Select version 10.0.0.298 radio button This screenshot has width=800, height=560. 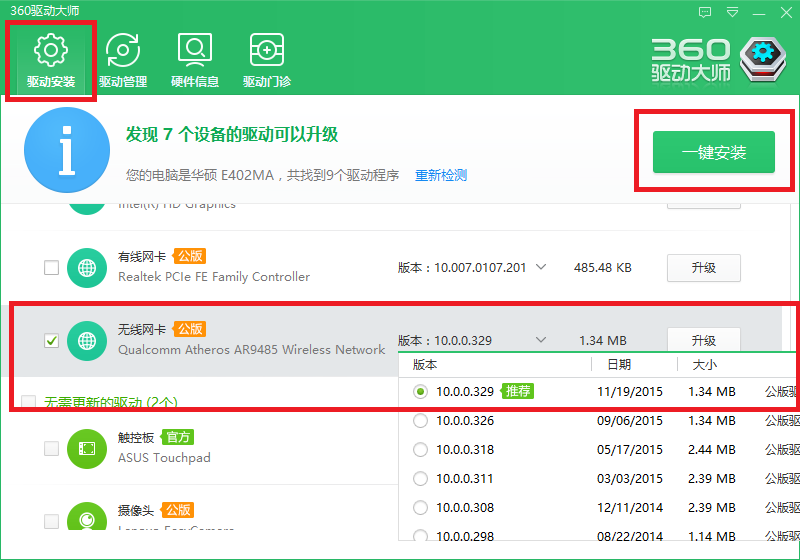[420, 536]
